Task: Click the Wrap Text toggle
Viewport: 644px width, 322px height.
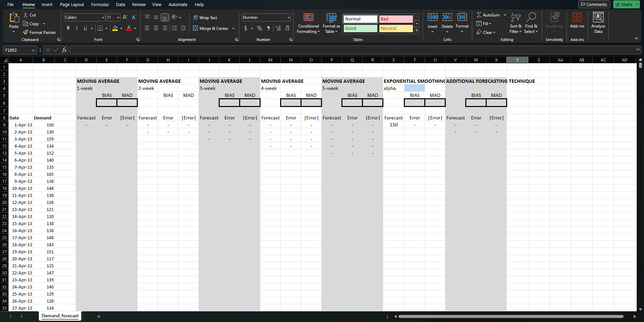Action: point(205,17)
